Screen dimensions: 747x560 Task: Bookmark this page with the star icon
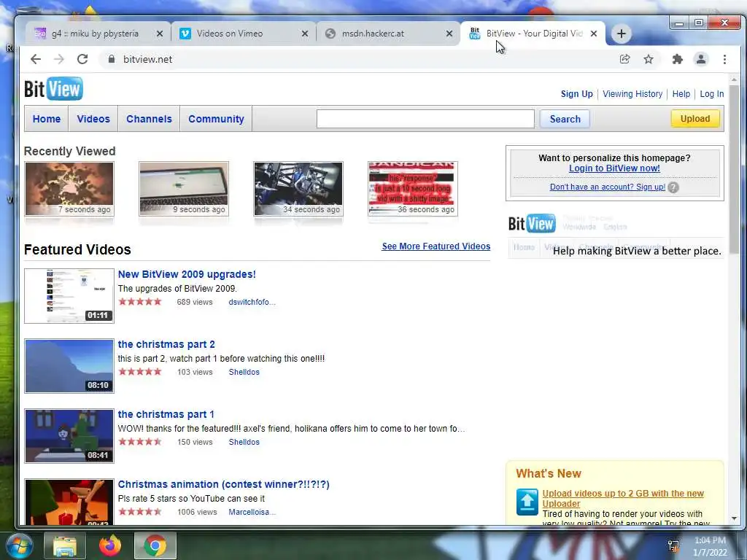click(649, 59)
